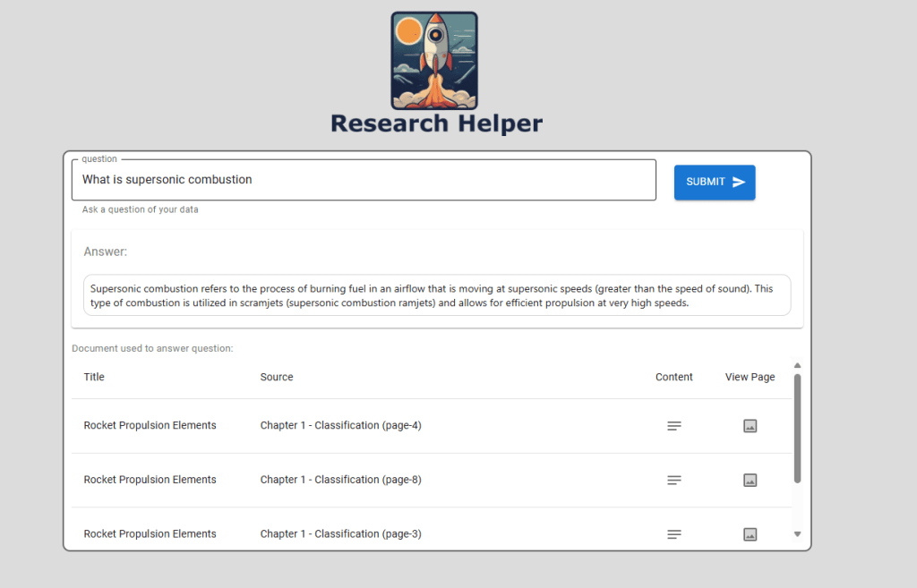Click the paper-plane send icon in Submit
This screenshot has width=917, height=588.
[739, 182]
